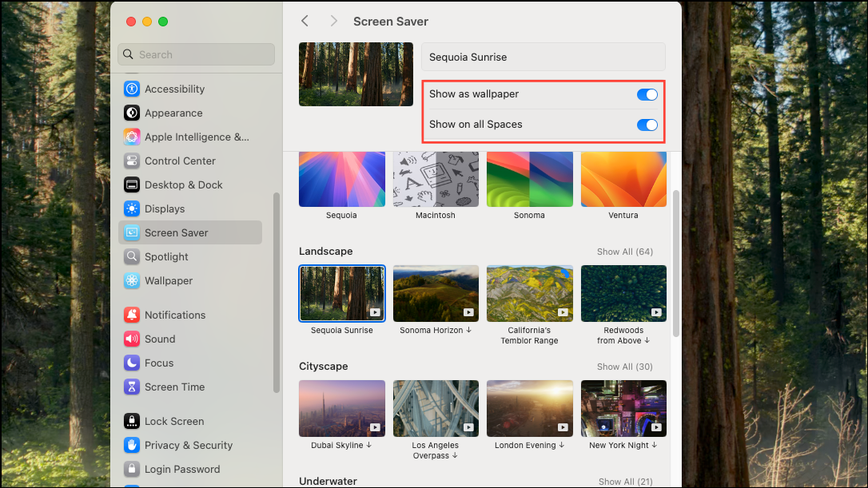Open Sound settings from sidebar
The width and height of the screenshot is (868, 488).
tap(190, 339)
